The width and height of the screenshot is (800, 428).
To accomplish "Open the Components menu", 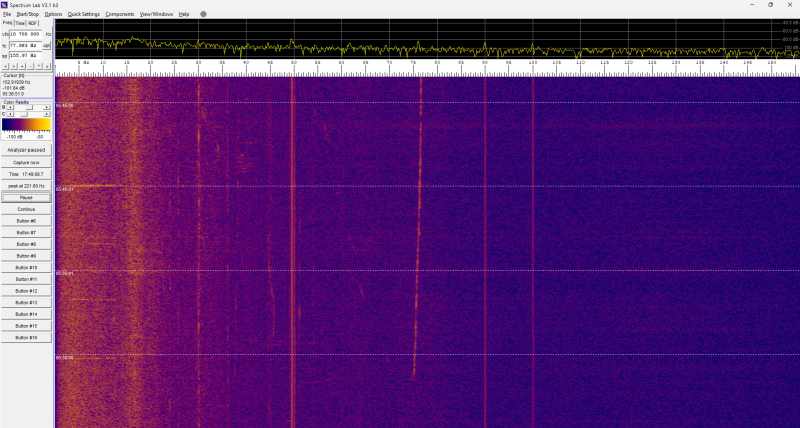I will (x=120, y=14).
